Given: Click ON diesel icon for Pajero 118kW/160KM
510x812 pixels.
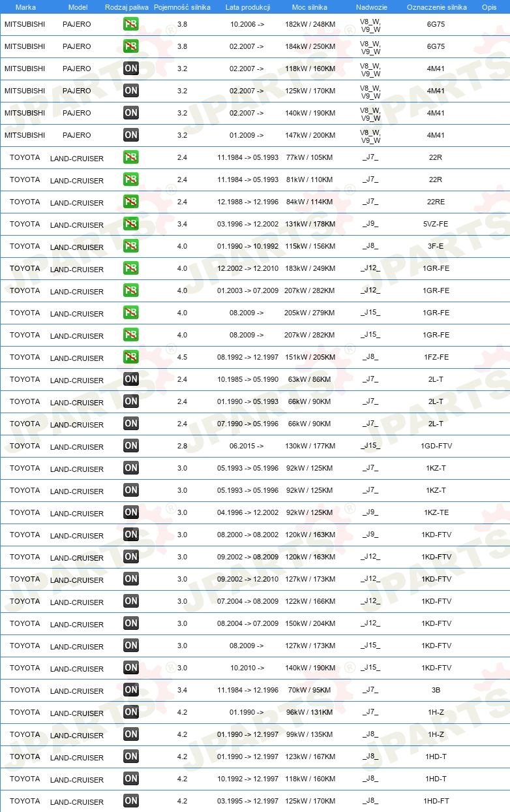Looking at the screenshot, I should 131,69.
